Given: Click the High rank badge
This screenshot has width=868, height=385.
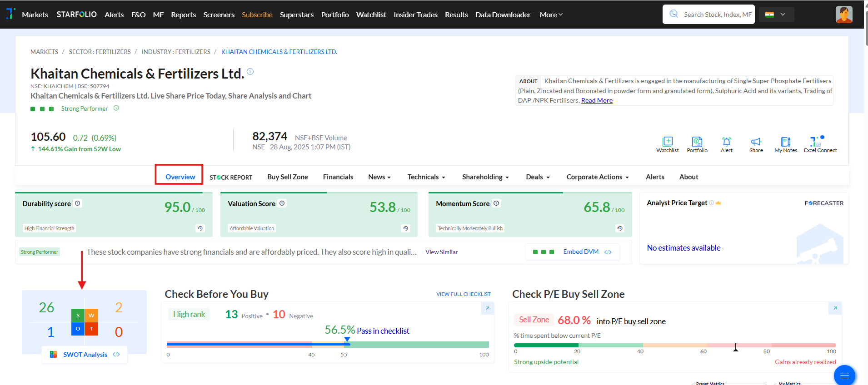Looking at the screenshot, I should click(189, 314).
